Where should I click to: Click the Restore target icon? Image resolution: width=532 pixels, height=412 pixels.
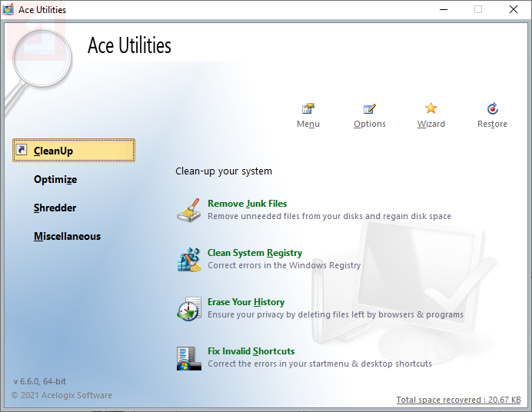pyautogui.click(x=492, y=108)
